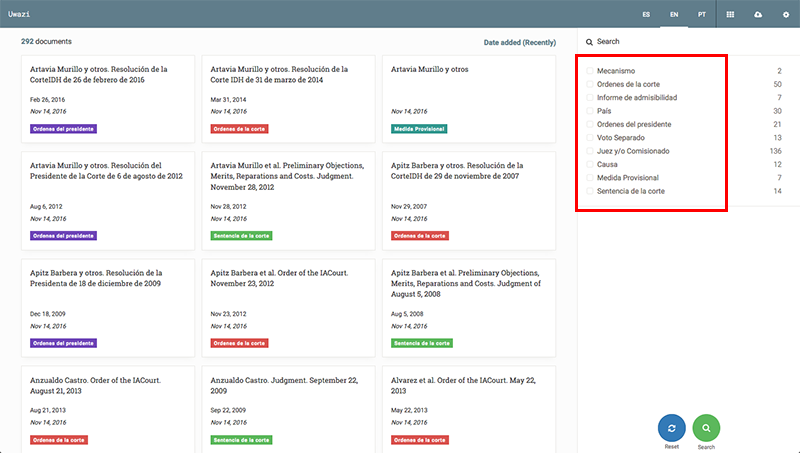Screen dimensions: 800x453
Task: Switch language to PT
Action: tap(702, 15)
